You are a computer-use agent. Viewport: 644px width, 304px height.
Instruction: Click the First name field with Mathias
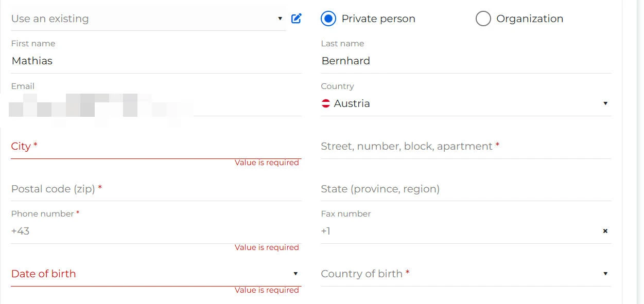[154, 61]
